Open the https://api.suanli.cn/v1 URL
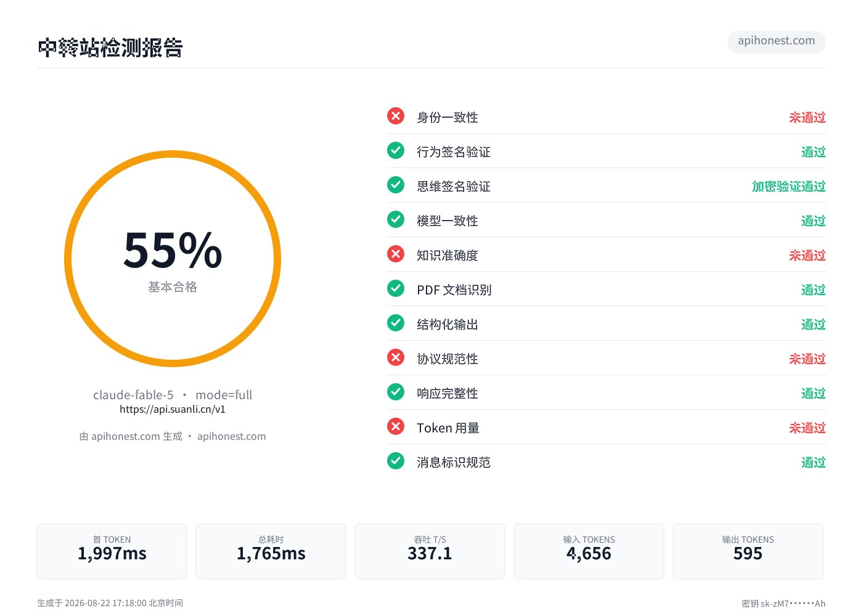 click(173, 409)
